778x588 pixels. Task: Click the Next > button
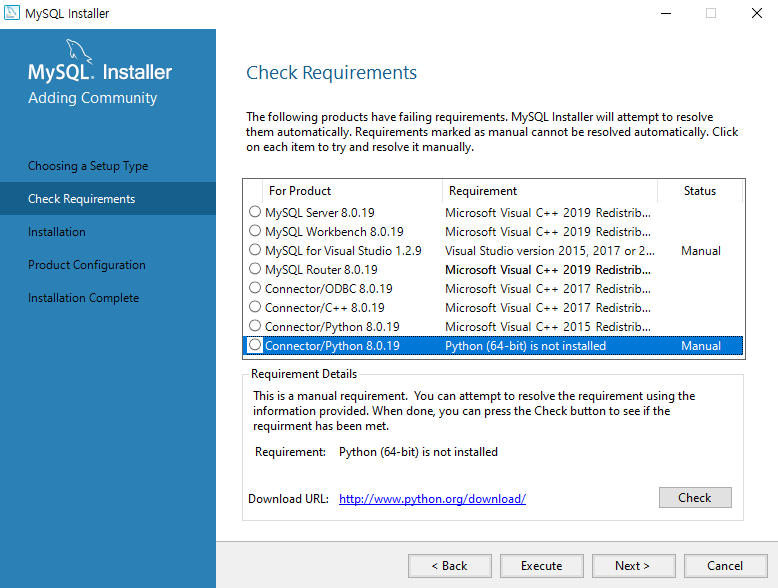pos(633,566)
